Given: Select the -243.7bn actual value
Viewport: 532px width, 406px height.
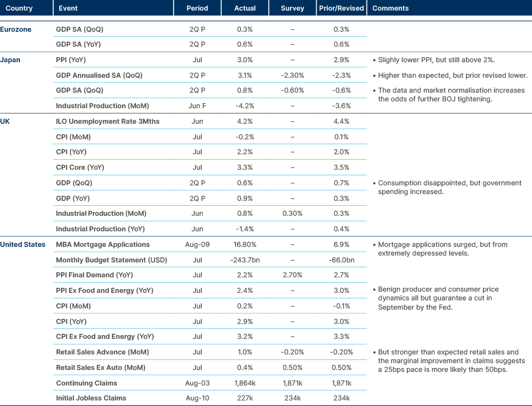Looking at the screenshot, I should pos(245,260).
